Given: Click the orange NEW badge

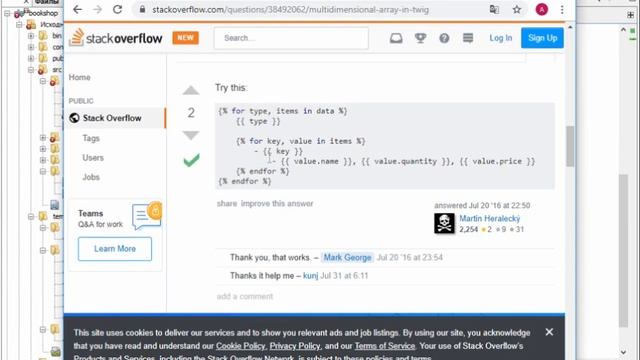Looking at the screenshot, I should 185,38.
